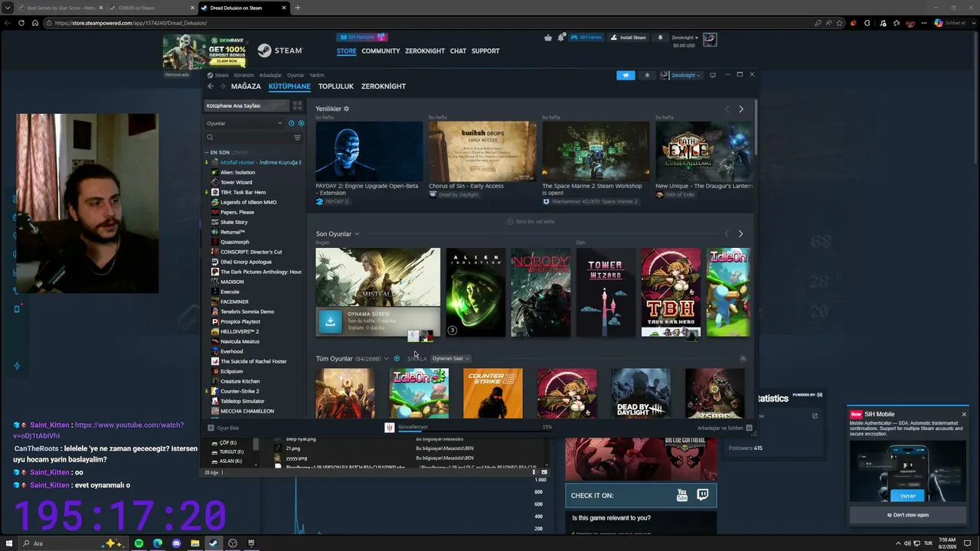Select Alien: Isolation in game list
Screen dimensions: 980x551
click(x=237, y=172)
